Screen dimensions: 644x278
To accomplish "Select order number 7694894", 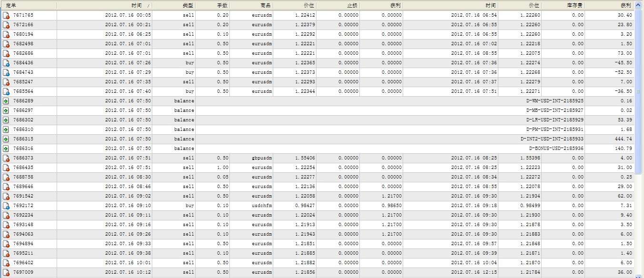I will 23,244.
